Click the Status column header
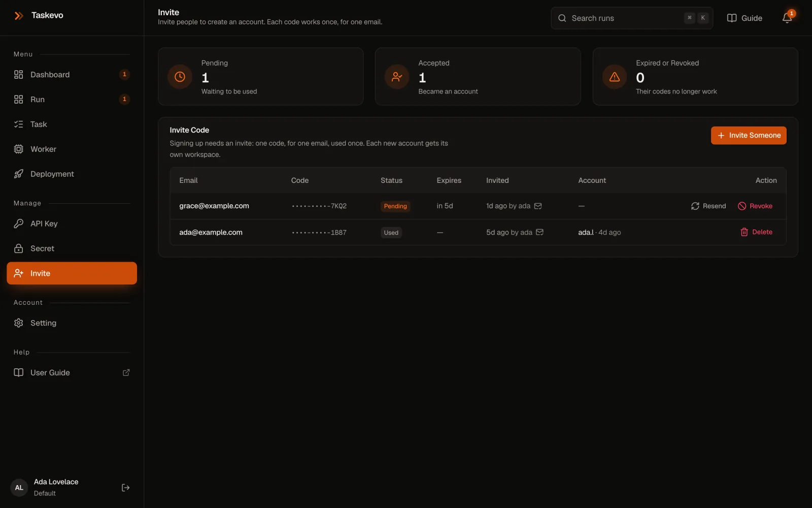The height and width of the screenshot is (508, 812). (x=391, y=180)
